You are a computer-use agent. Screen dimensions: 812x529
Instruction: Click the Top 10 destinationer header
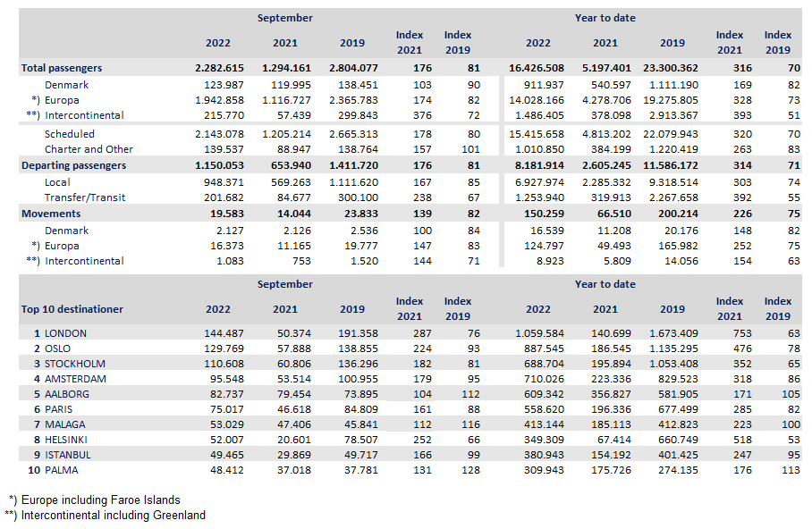coord(72,309)
